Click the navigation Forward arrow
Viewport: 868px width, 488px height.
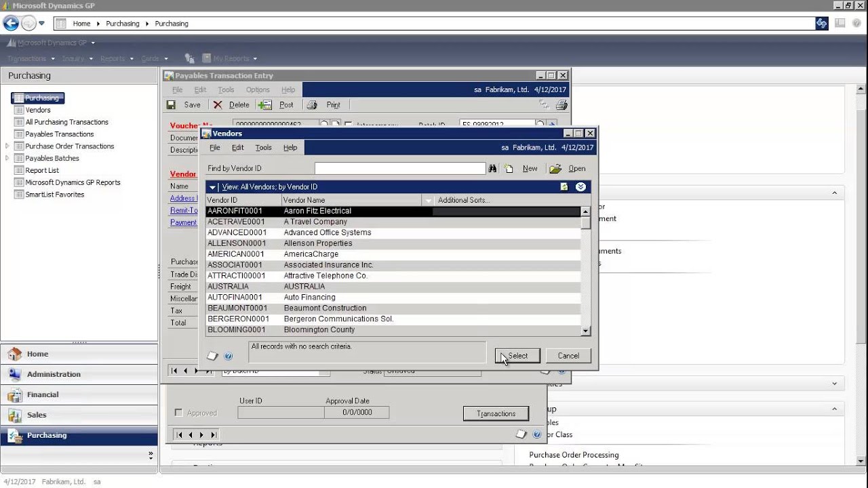pos(28,23)
